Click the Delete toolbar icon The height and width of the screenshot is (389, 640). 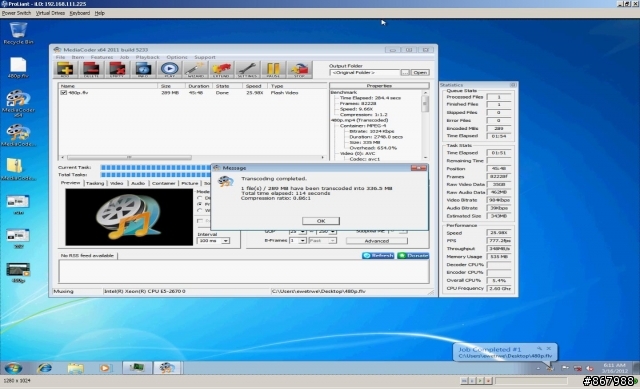coord(91,69)
